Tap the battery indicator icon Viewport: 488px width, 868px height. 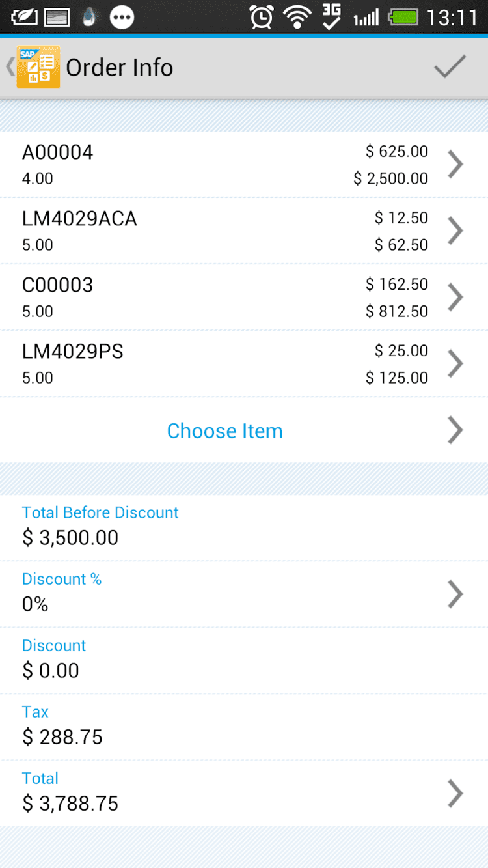pyautogui.click(x=403, y=17)
